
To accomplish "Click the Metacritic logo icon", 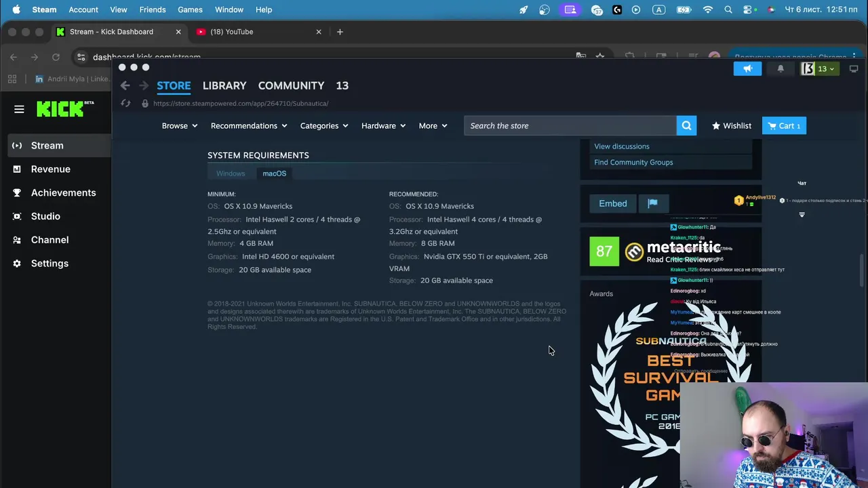I will pos(634,252).
